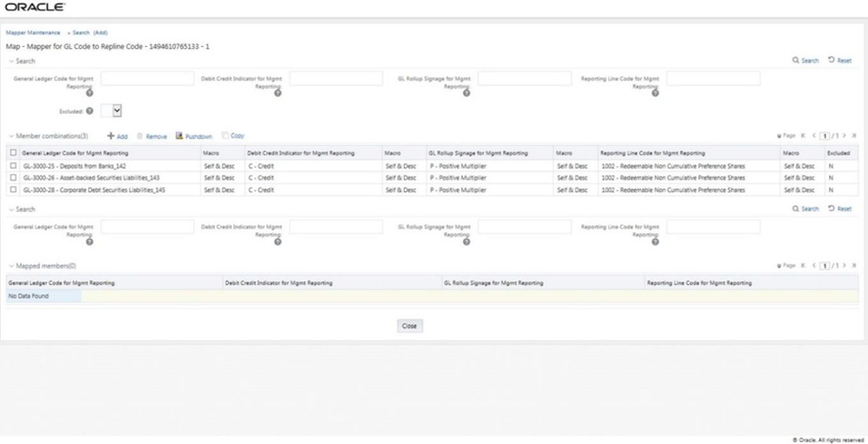868x444 pixels.
Task: Click the top General Ledger Code input
Action: tap(147, 78)
